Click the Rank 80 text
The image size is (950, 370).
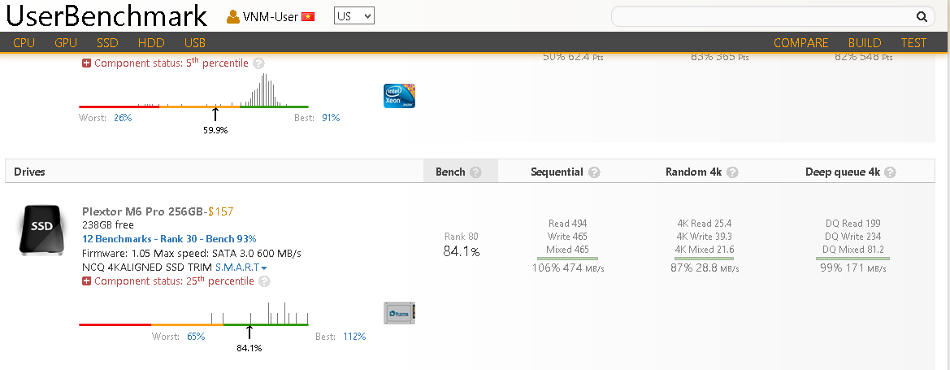pos(461,237)
